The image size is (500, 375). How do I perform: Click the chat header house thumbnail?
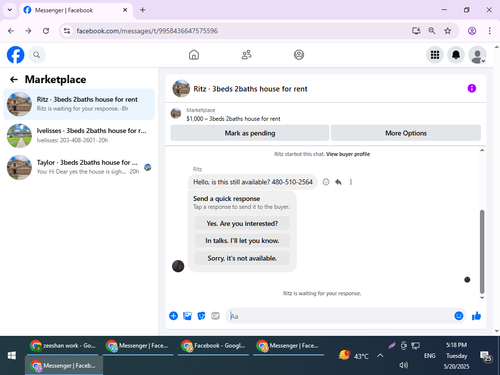click(181, 88)
